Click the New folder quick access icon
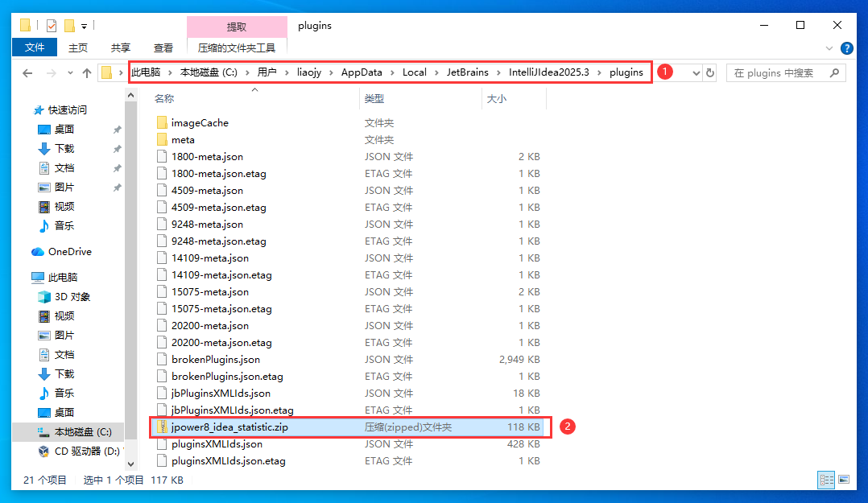Image resolution: width=868 pixels, height=503 pixels. pyautogui.click(x=69, y=26)
